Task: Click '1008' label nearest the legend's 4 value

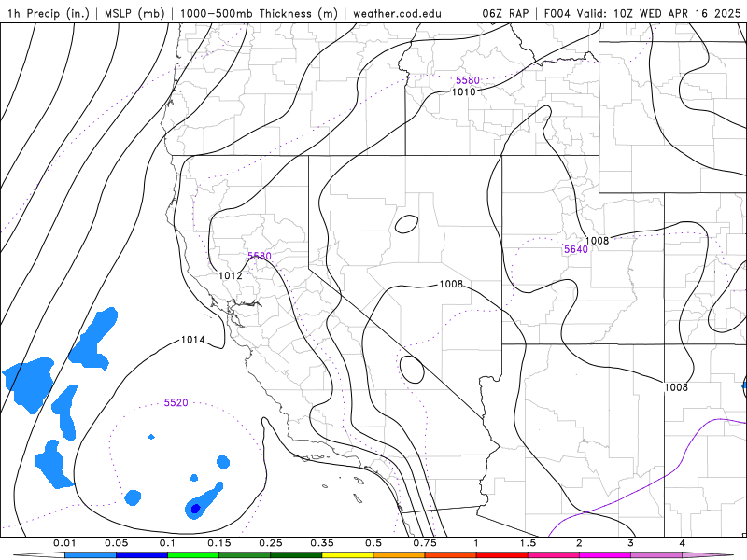Action: point(676,387)
